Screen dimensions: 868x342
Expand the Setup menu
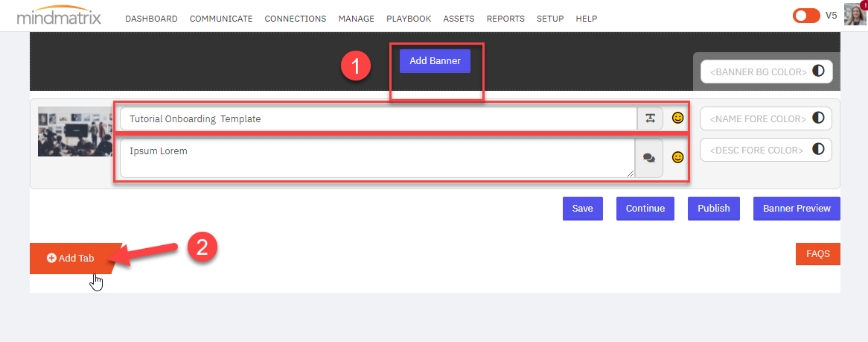pos(550,19)
